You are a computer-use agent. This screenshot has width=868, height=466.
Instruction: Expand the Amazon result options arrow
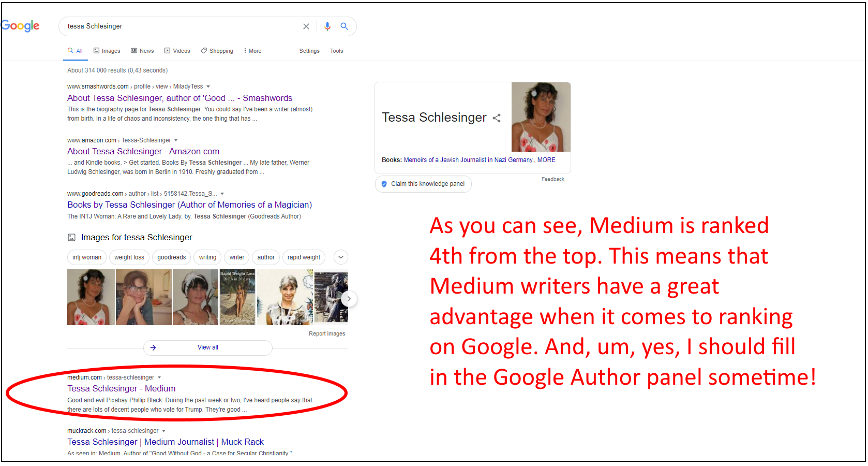176,140
